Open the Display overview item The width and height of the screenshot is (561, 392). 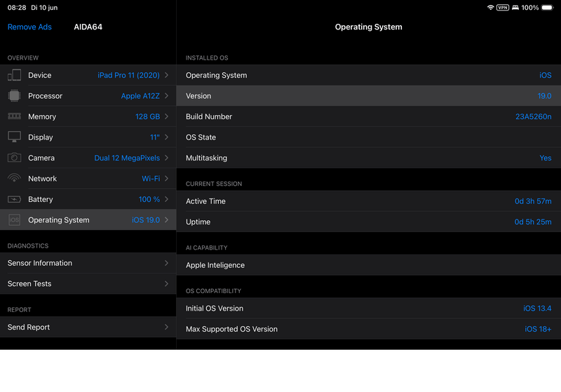click(x=88, y=137)
